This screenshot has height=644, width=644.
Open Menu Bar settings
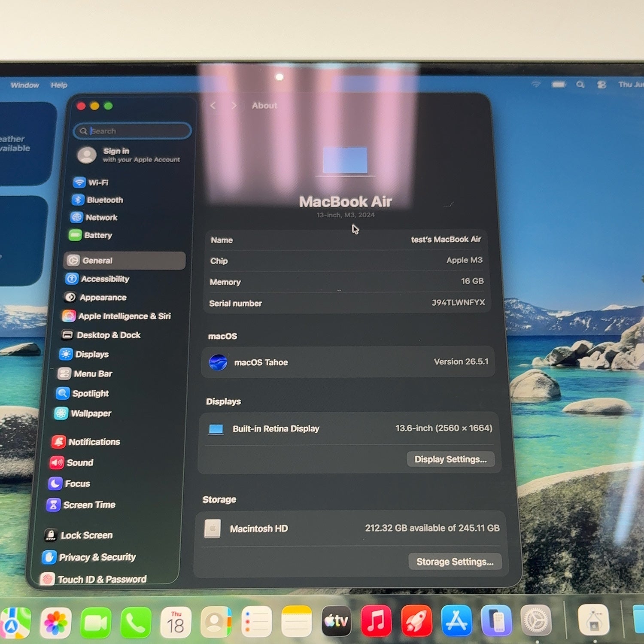point(85,374)
